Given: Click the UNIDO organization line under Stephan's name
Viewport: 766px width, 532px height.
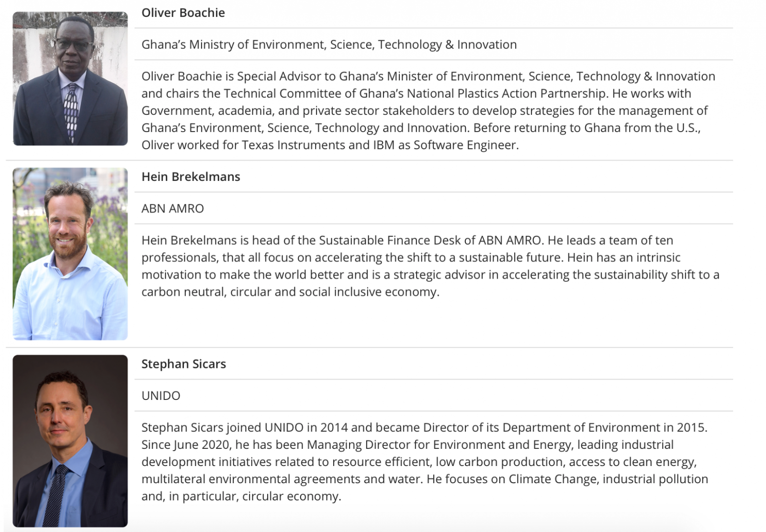Looking at the screenshot, I should pyautogui.click(x=161, y=396).
